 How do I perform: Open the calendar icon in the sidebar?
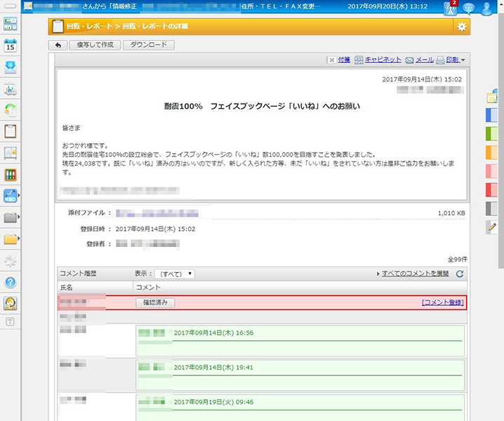point(11,46)
